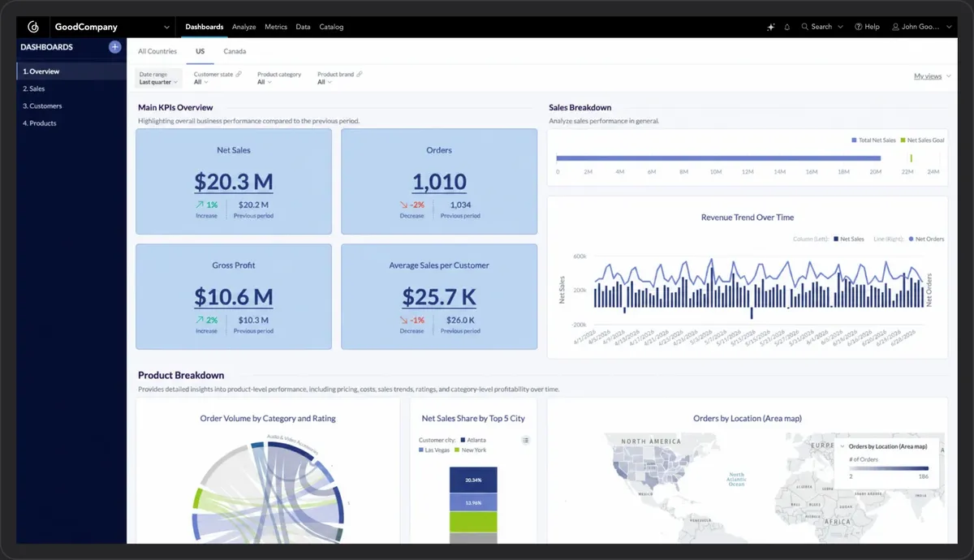Image resolution: width=974 pixels, height=560 pixels.
Task: Toggle Atlanta in city legend
Action: click(473, 440)
